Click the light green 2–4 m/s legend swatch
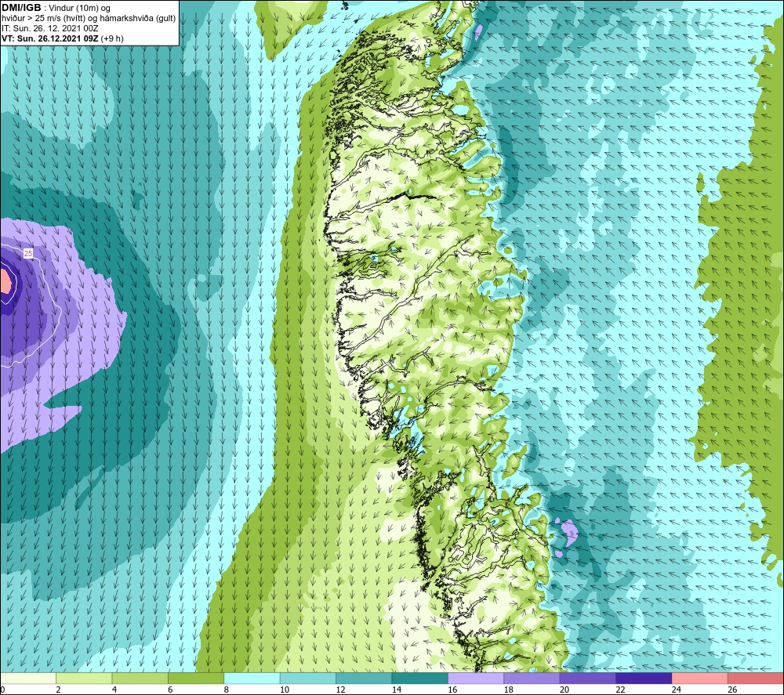The image size is (784, 695). tap(84, 678)
